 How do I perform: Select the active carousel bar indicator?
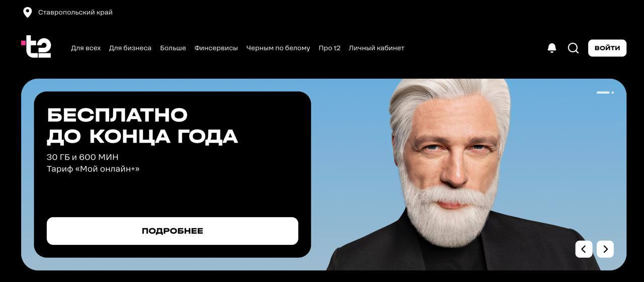tap(603, 92)
